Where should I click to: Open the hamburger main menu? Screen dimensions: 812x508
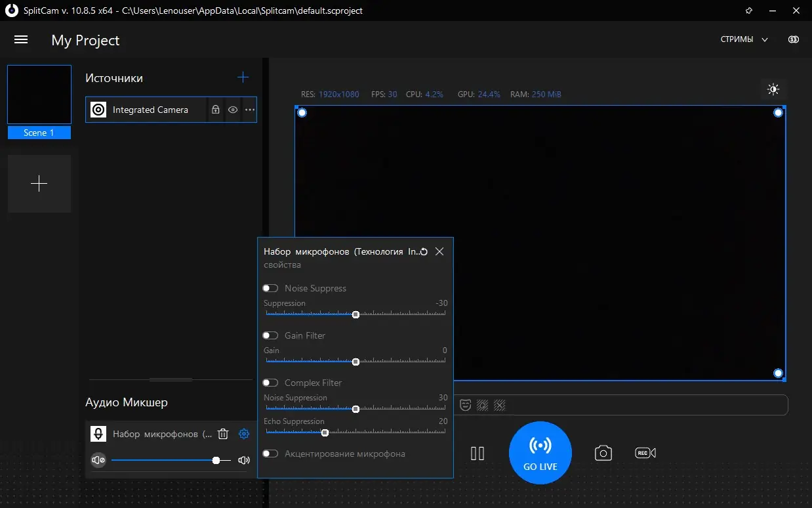[x=21, y=40]
